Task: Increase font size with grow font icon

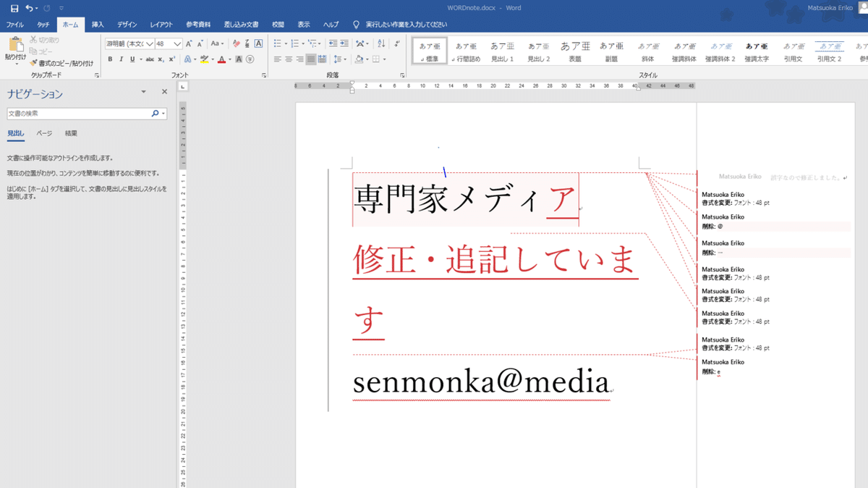Action: 190,43
